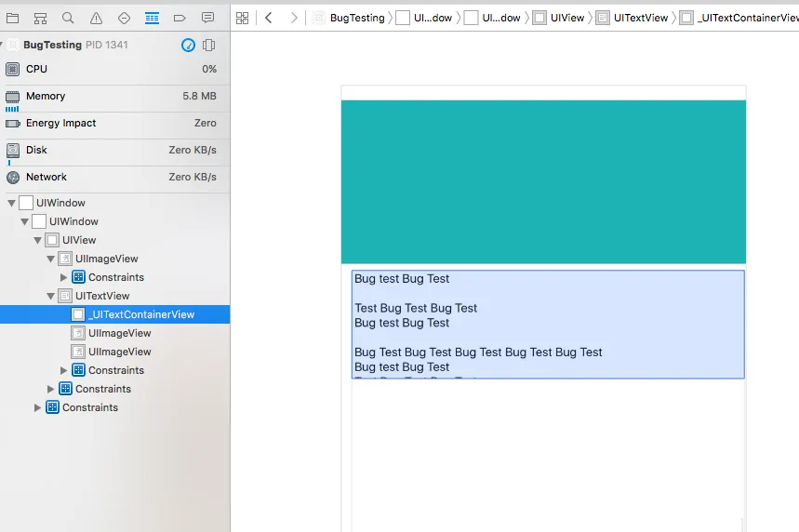This screenshot has height=532, width=799.
Task: Collapse the top-level UIWindow node
Action: (x=11, y=203)
